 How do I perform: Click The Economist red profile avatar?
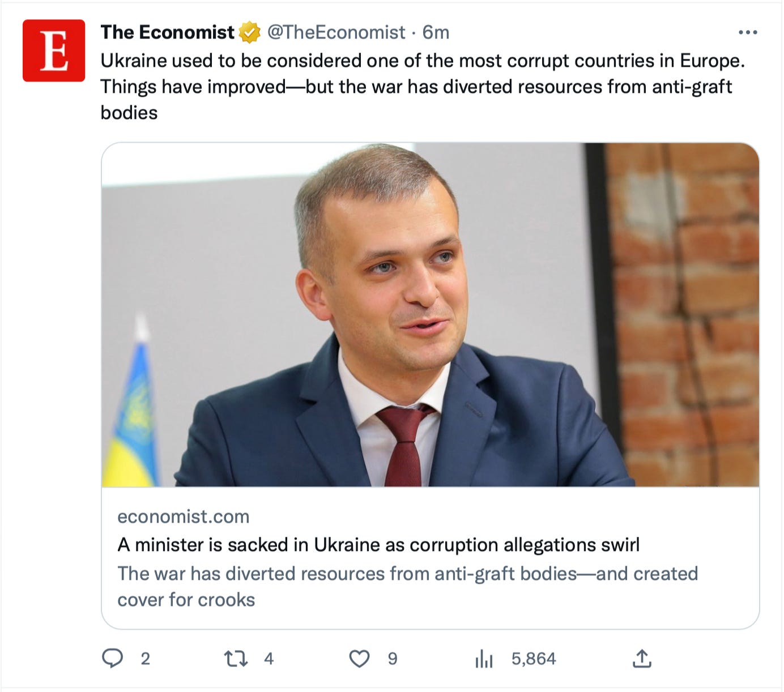54,50
